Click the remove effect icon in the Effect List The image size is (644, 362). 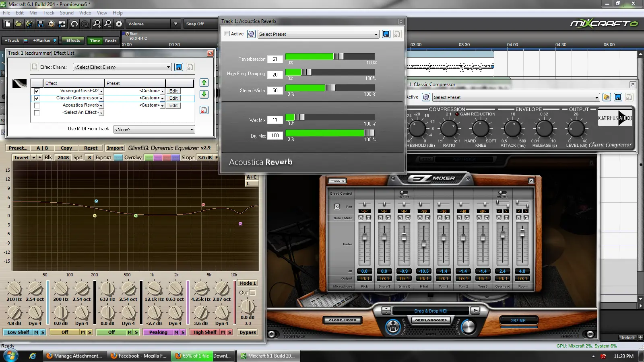tap(204, 110)
